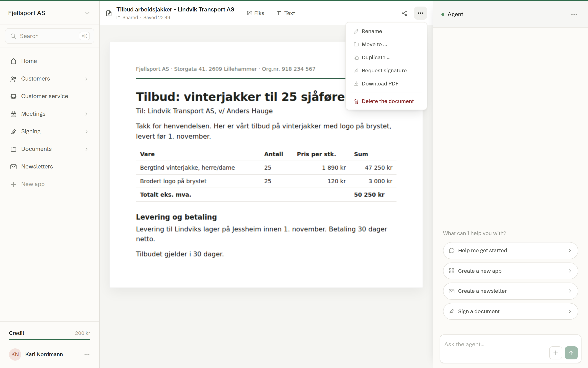Open the Agent panel three-dots menu

[574, 14]
